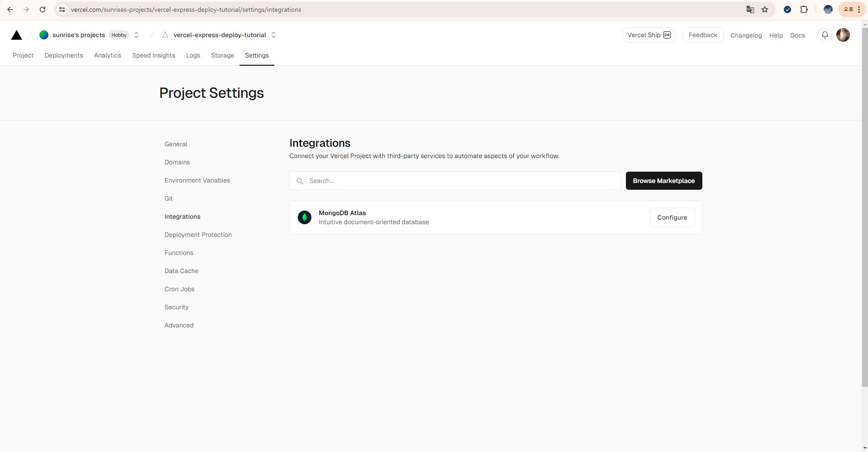Switch to the Deployments tab
Screen dimensions: 868x452
[64, 55]
